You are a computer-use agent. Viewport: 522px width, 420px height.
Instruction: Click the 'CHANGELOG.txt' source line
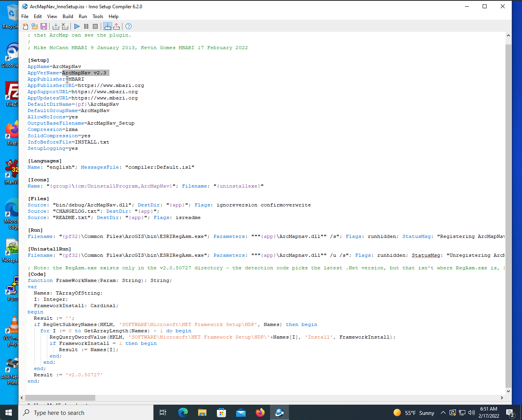94,211
